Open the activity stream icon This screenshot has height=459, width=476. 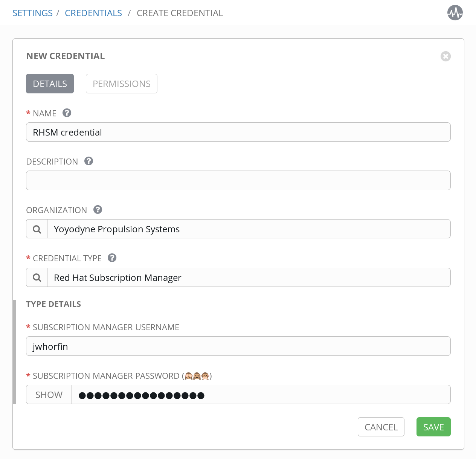click(x=455, y=13)
